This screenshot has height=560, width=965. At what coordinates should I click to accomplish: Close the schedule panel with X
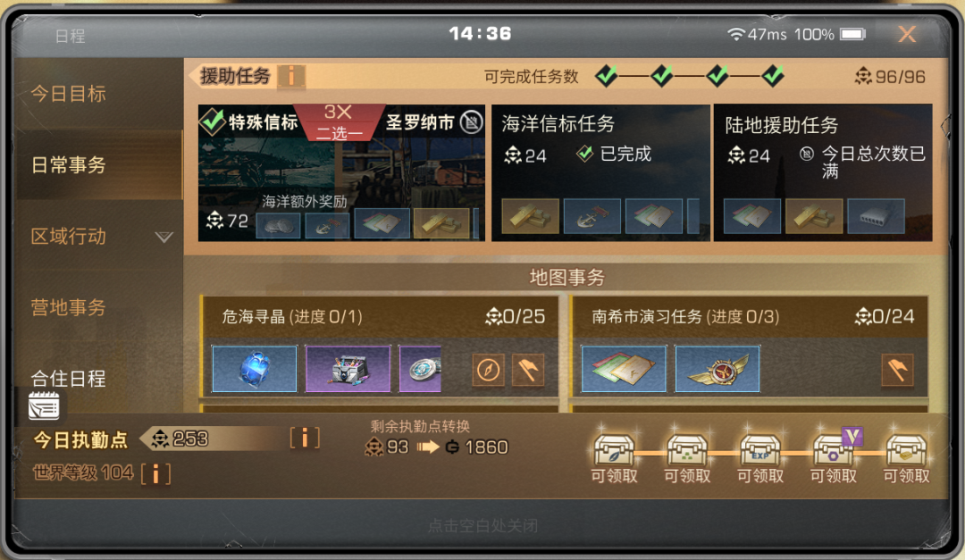click(x=907, y=34)
